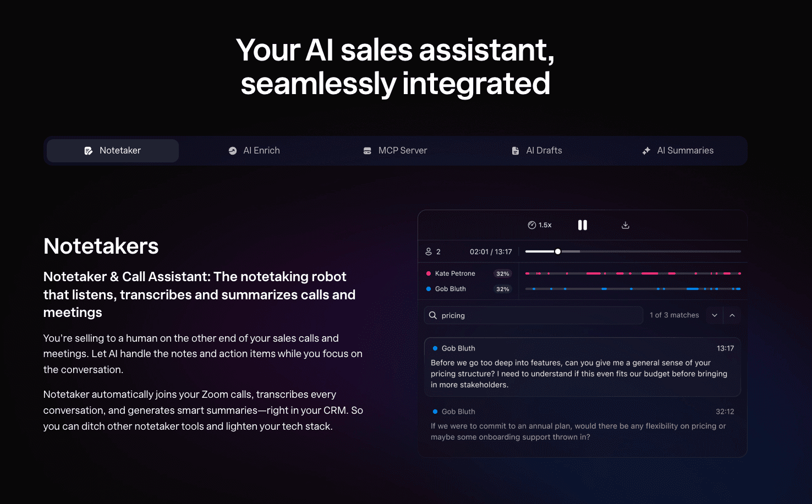Open Gob Bluth's pricing question at 13:17
Image resolution: width=812 pixels, height=504 pixels.
point(583,367)
